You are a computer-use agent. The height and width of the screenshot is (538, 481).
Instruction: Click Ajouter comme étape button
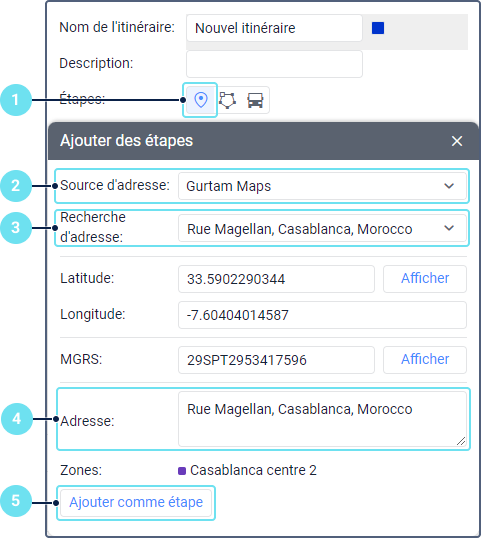pos(136,503)
